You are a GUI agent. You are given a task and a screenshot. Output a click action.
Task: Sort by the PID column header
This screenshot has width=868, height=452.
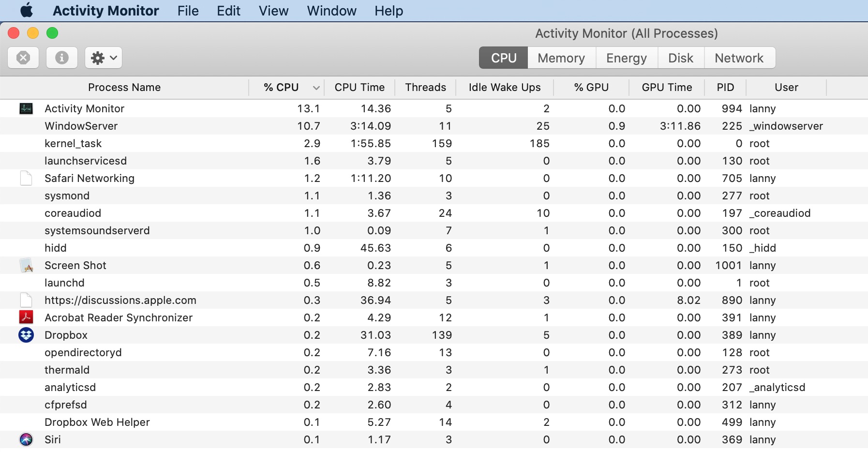(x=725, y=88)
